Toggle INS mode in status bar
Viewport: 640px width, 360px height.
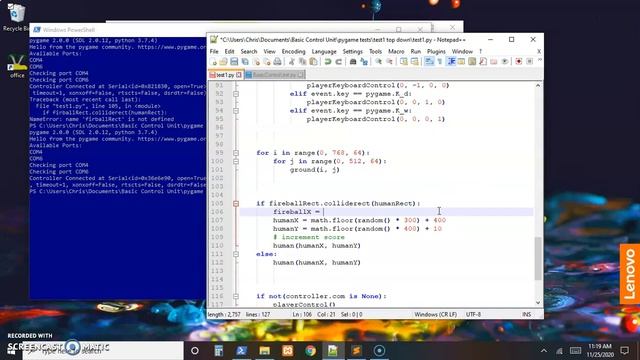(527, 314)
